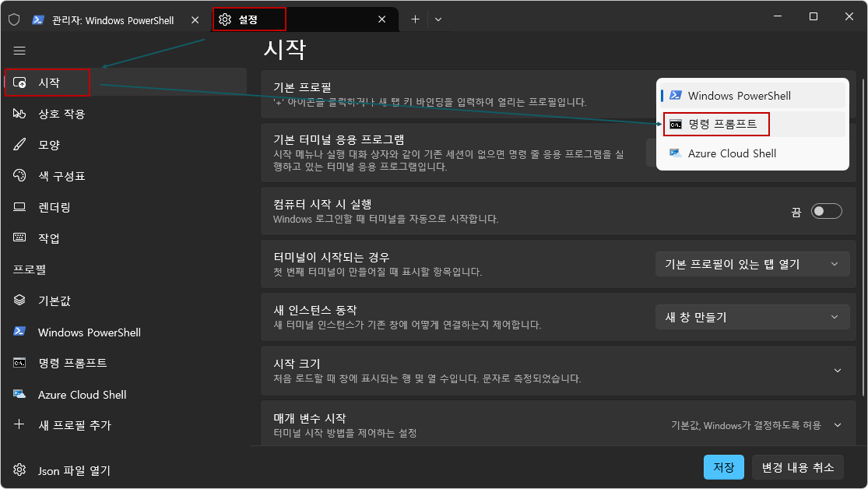Click the settings page vertical scrollbar
The height and width of the screenshot is (489, 868).
click(863, 237)
